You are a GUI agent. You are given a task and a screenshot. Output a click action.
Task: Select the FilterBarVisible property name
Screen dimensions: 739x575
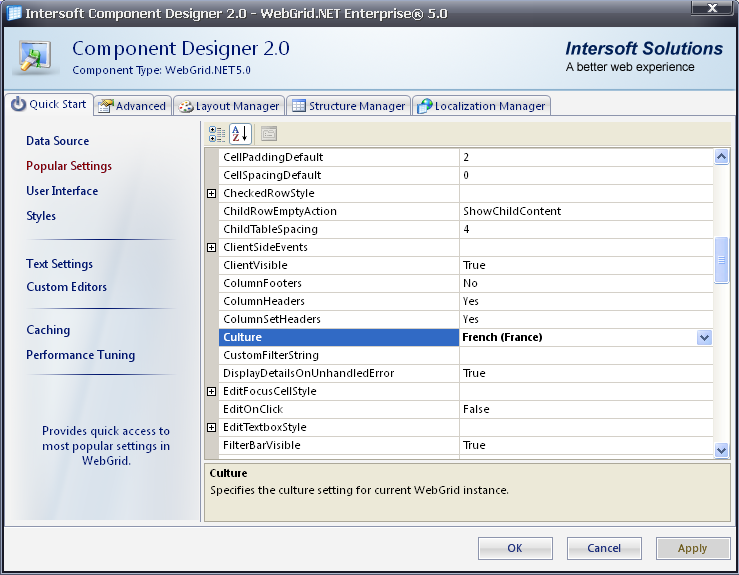click(262, 445)
